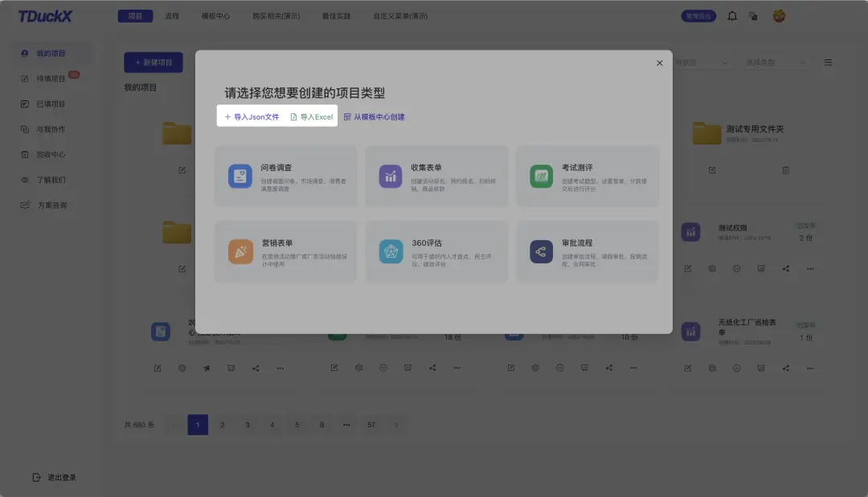This screenshot has height=497, width=868.
Task: Select the 收集表单 project type card
Action: click(436, 177)
